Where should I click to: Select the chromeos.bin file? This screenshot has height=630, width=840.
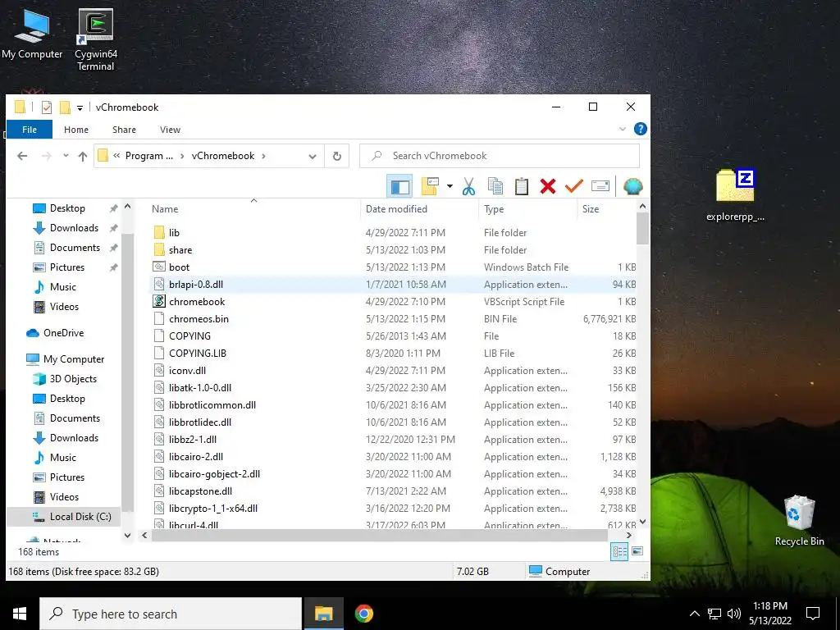(x=199, y=319)
